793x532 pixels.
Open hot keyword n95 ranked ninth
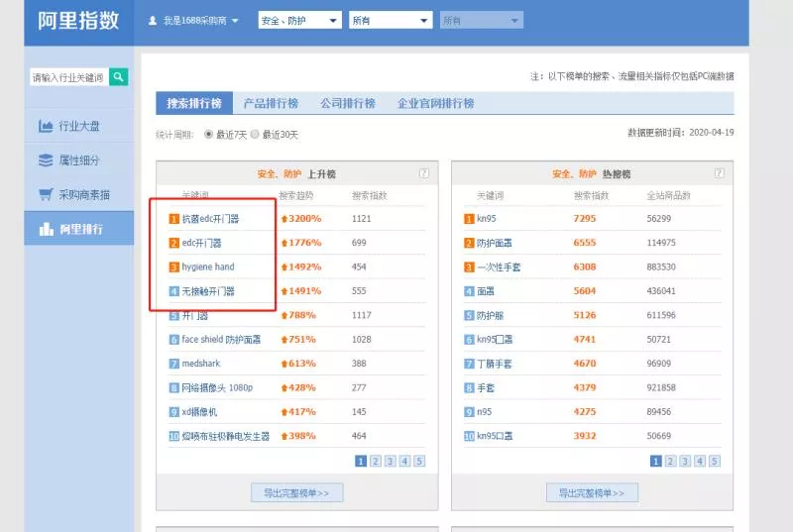pyautogui.click(x=484, y=412)
